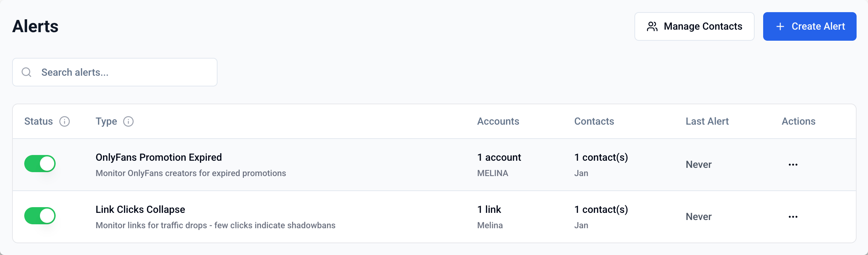Open actions menu for Link Clicks Collapse
The image size is (868, 255).
coord(793,217)
